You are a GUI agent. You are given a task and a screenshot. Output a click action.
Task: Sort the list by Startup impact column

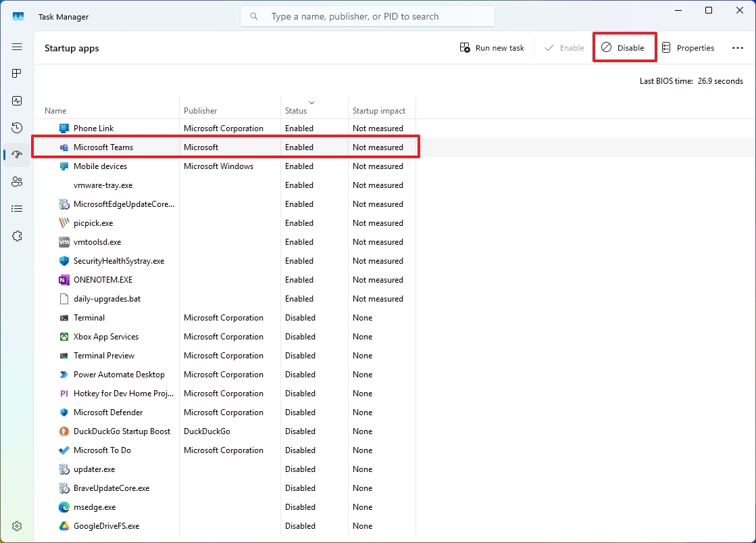click(378, 110)
